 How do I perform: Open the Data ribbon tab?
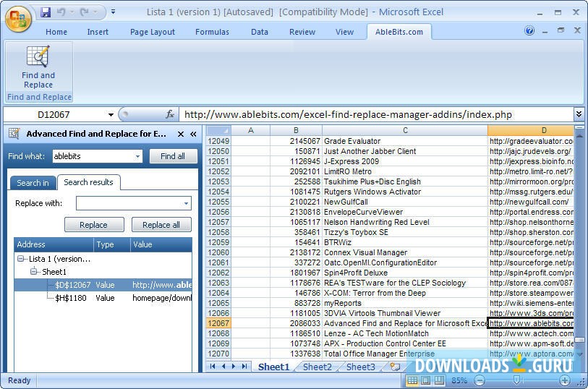point(260,32)
